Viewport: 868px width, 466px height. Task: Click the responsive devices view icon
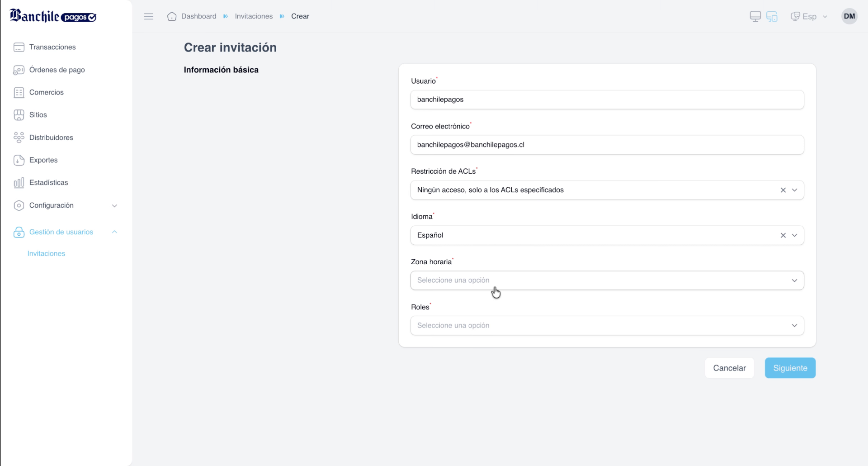click(x=772, y=16)
